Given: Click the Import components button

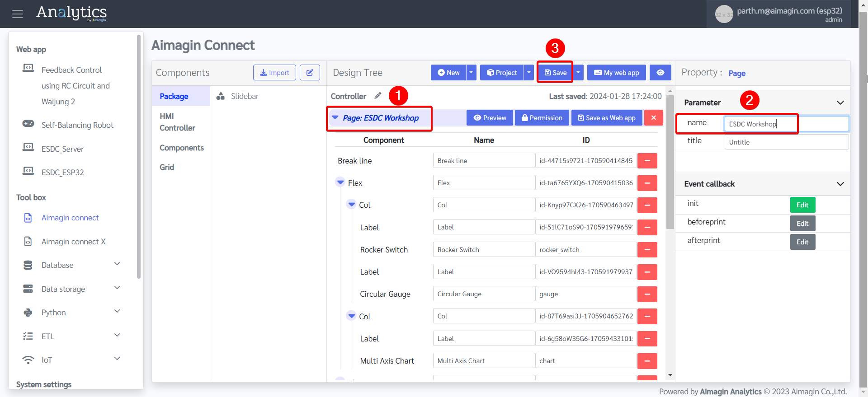Looking at the screenshot, I should [274, 73].
